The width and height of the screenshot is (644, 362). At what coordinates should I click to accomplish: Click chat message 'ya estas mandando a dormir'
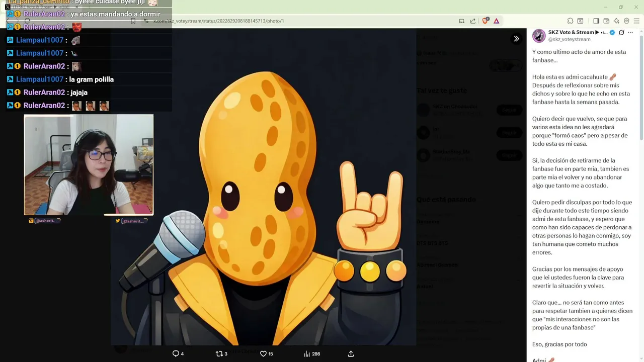coord(116,14)
